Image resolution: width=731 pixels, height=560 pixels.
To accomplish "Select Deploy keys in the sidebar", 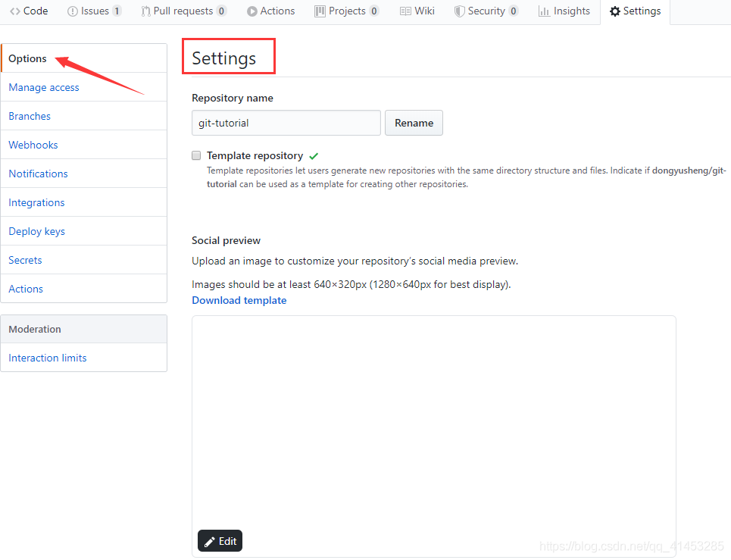I will 36,231.
